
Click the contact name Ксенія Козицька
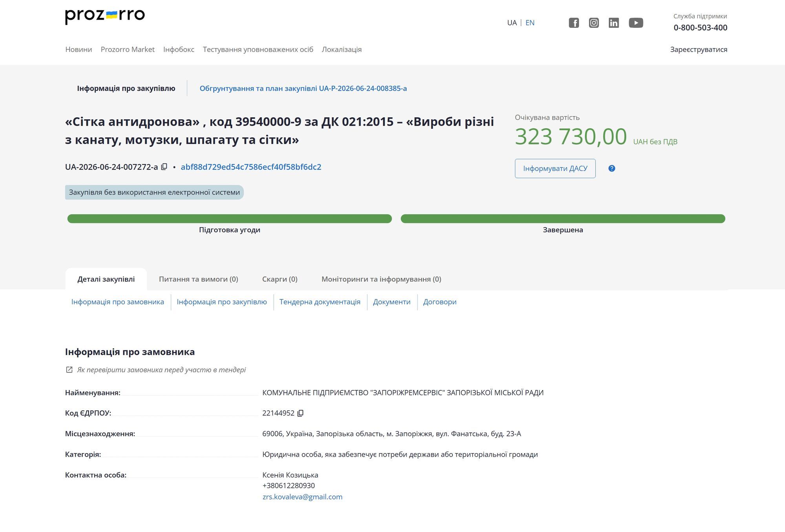click(290, 475)
